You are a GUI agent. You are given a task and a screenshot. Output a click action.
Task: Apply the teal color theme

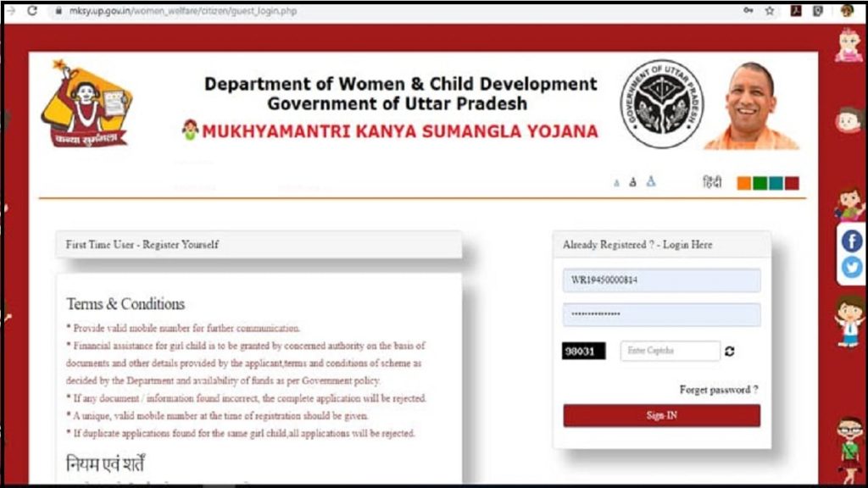coord(776,183)
